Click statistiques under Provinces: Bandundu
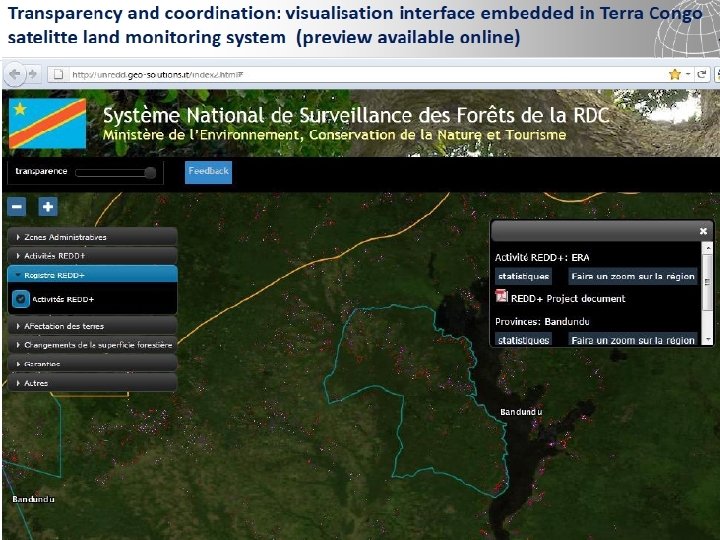The image size is (720, 540). [x=523, y=340]
